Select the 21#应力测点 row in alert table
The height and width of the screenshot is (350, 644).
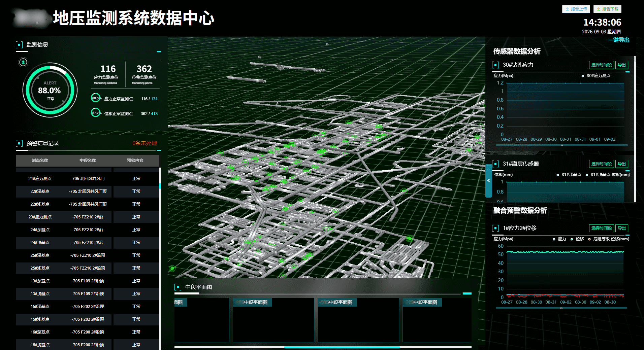point(87,179)
